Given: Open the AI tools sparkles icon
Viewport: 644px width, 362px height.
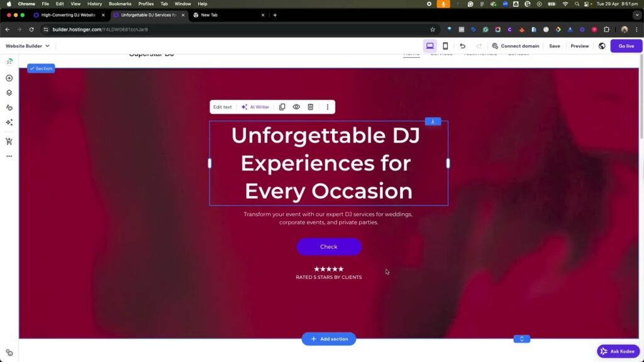Looking at the screenshot, I should click(x=9, y=123).
